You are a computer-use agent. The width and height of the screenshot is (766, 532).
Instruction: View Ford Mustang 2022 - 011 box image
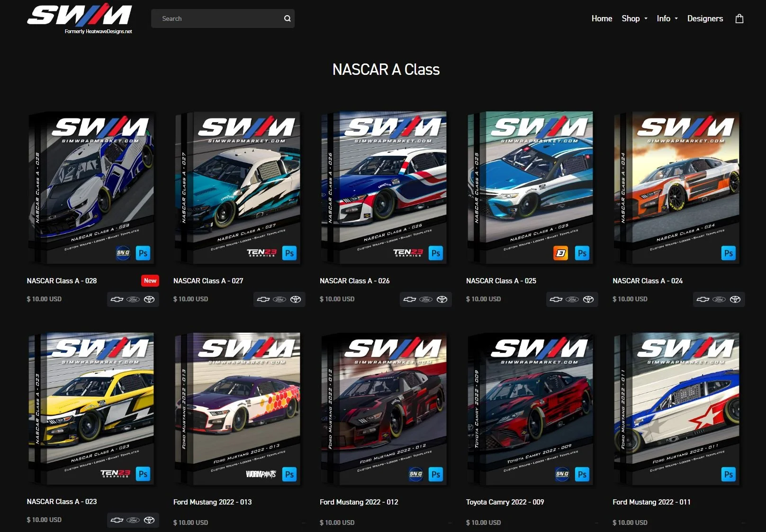[x=677, y=409]
